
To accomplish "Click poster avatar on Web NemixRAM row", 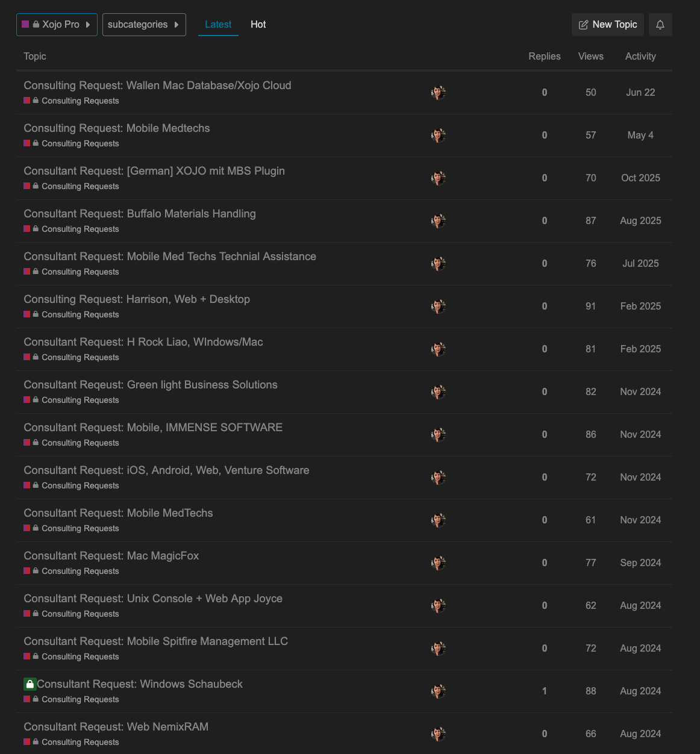I will click(439, 734).
